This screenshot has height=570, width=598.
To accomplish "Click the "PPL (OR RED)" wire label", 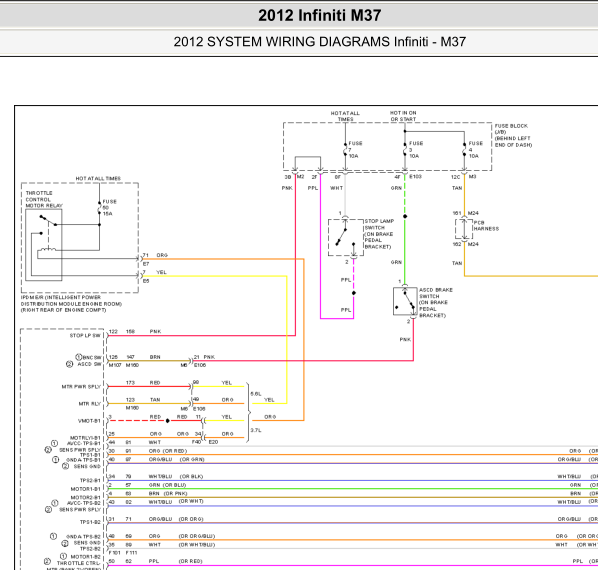I will coord(175,561).
